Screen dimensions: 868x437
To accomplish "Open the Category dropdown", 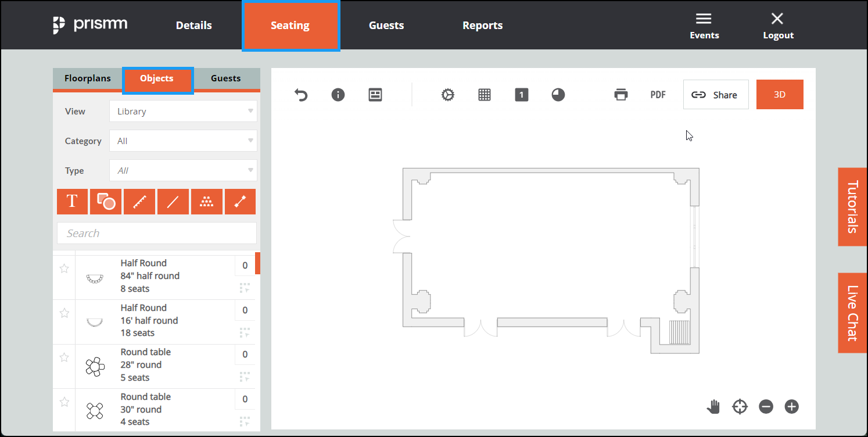I will click(x=183, y=141).
